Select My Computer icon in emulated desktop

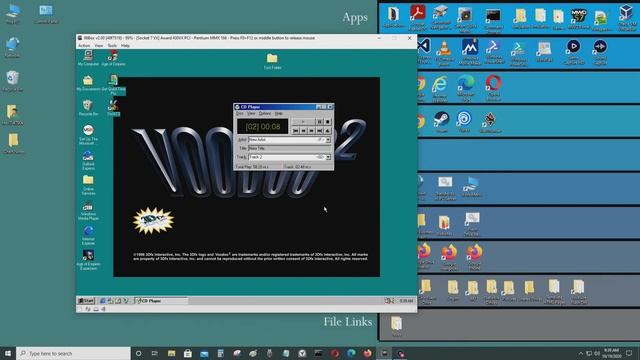tap(88, 58)
